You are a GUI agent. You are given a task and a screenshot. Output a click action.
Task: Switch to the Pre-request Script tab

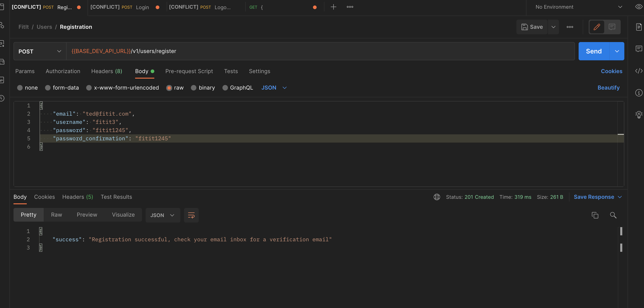pyautogui.click(x=189, y=71)
